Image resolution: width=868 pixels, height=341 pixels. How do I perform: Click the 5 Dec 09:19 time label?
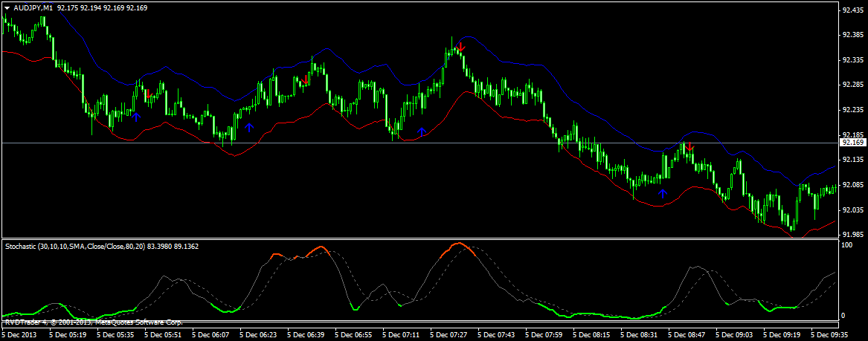click(x=782, y=334)
